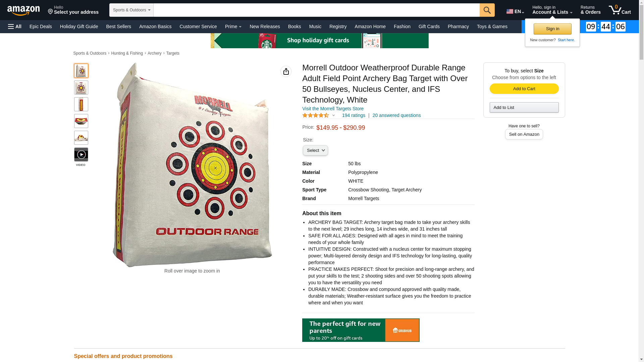Open the All hamburger menu
Image resolution: width=644 pixels, height=362 pixels.
[x=15, y=26]
